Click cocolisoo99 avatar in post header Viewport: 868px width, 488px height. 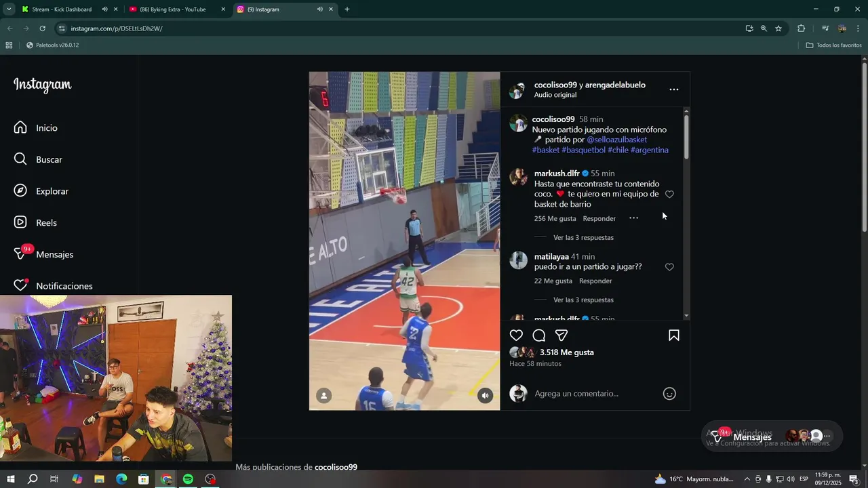click(518, 90)
